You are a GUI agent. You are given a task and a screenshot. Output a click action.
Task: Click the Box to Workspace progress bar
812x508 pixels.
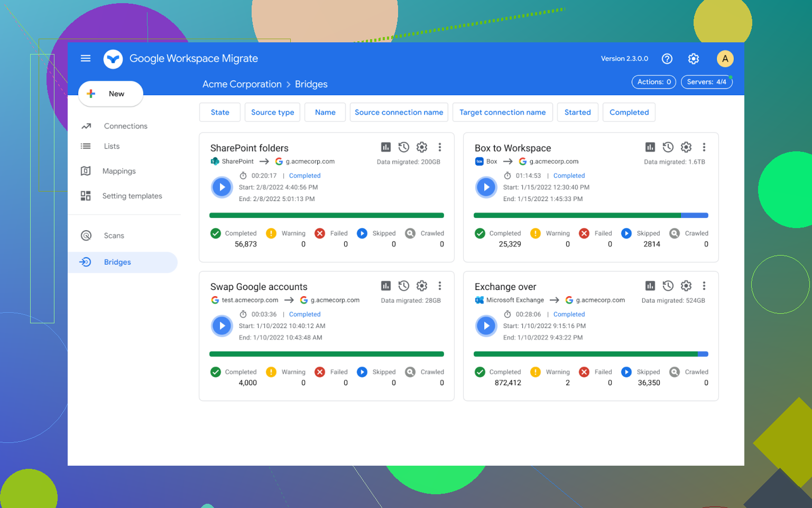(590, 215)
